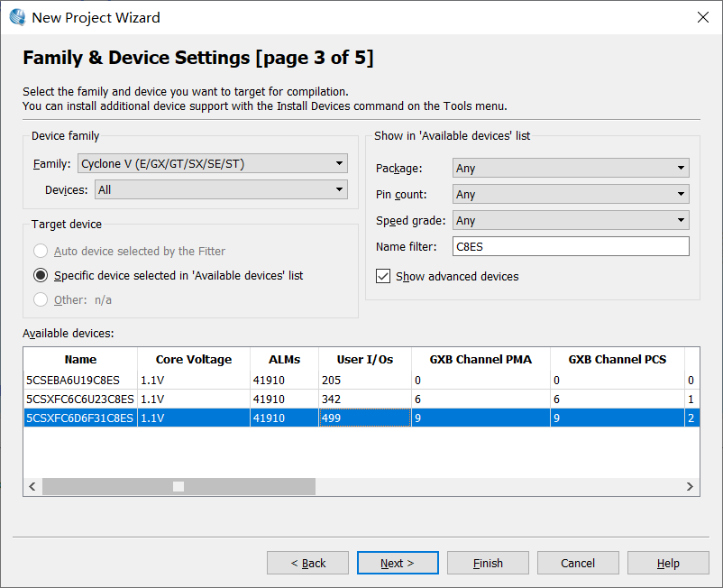Click Core Voltage cell of 5CSXFC6C6U23C8ES row

194,399
